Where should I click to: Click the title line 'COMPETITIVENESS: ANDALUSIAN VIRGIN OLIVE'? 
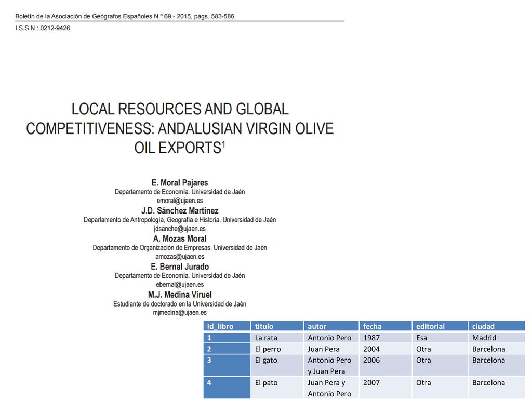pos(180,129)
